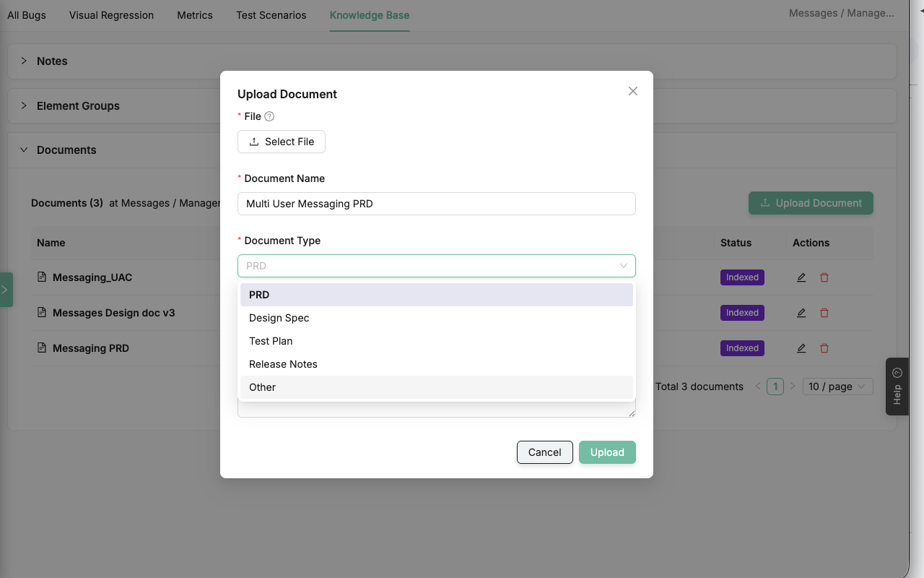The height and width of the screenshot is (578, 924).
Task: Cancel the document upload
Action: tap(544, 452)
